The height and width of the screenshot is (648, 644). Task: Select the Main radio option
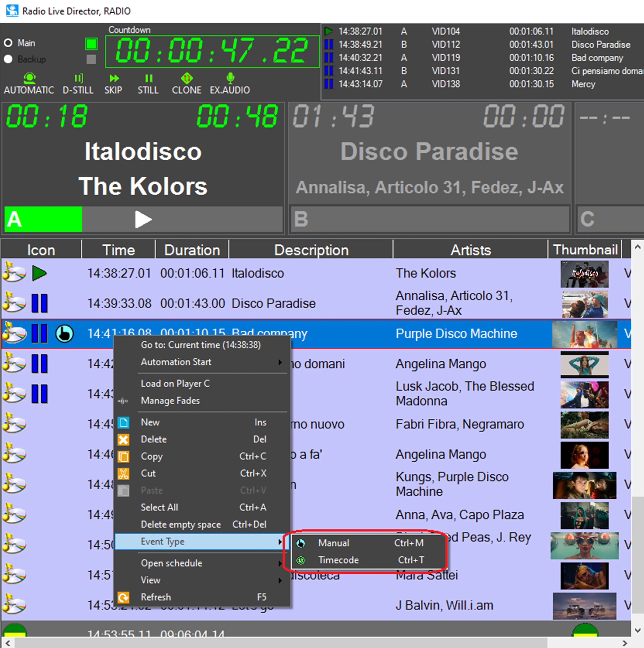pos(8,43)
